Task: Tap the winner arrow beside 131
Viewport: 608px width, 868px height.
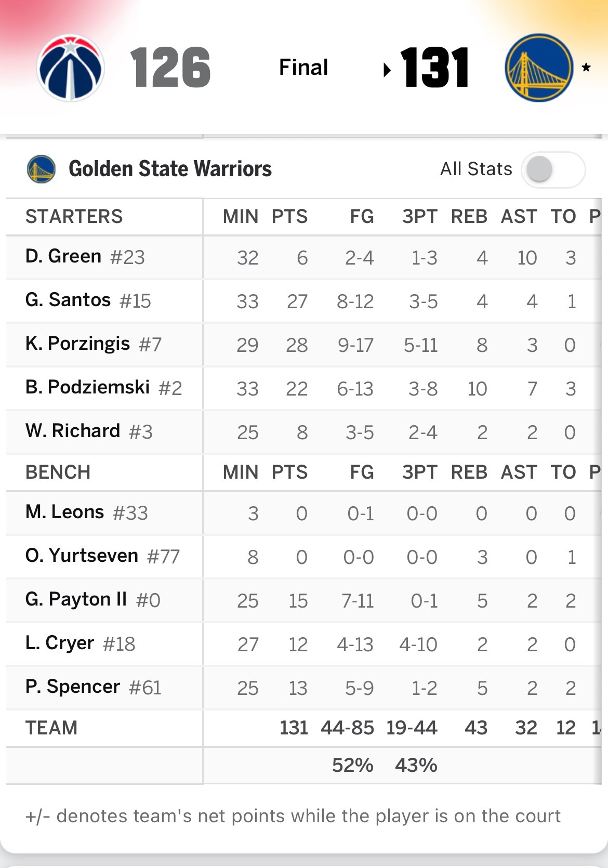Action: coord(387,69)
